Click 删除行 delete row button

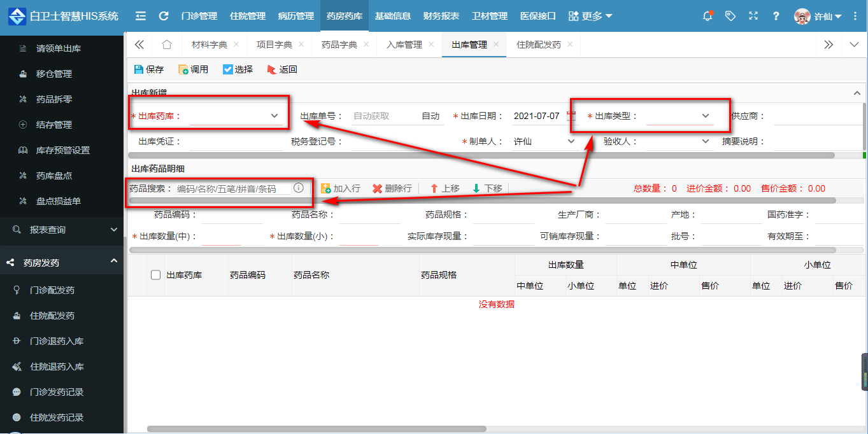click(392, 188)
